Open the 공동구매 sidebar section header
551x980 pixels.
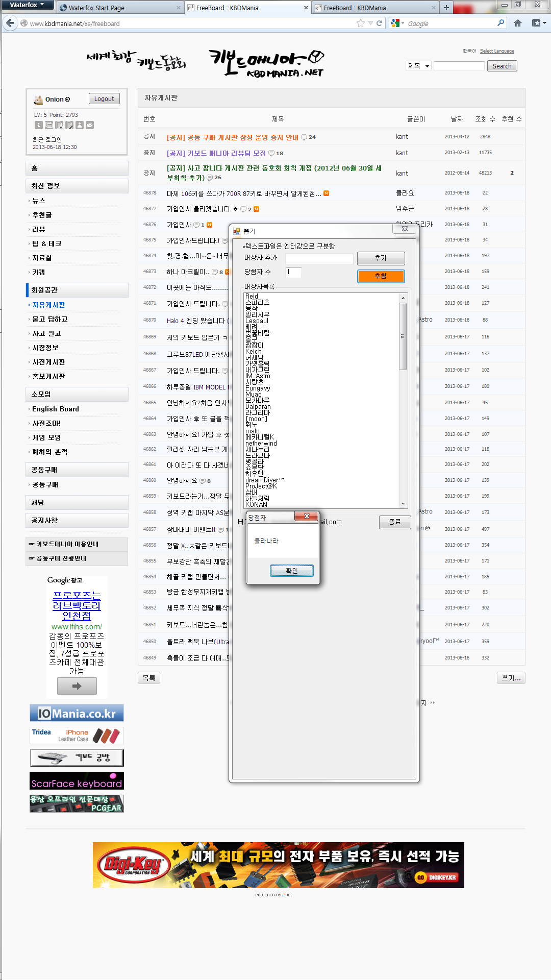click(77, 470)
